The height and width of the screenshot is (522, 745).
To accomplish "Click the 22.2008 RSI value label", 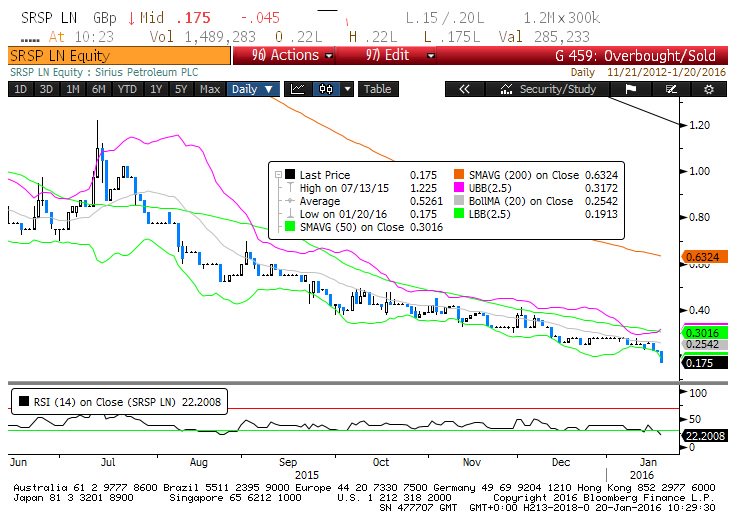I will tap(704, 436).
